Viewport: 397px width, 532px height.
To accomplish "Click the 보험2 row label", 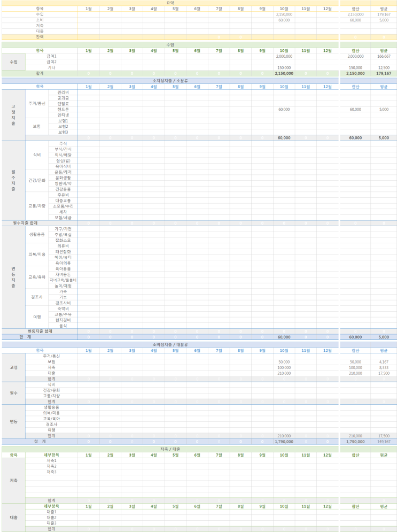I will [x=63, y=127].
